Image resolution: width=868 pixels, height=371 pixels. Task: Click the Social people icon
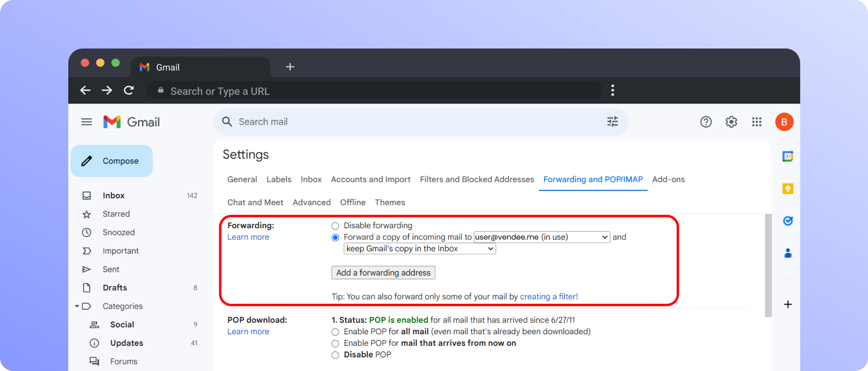tap(94, 325)
